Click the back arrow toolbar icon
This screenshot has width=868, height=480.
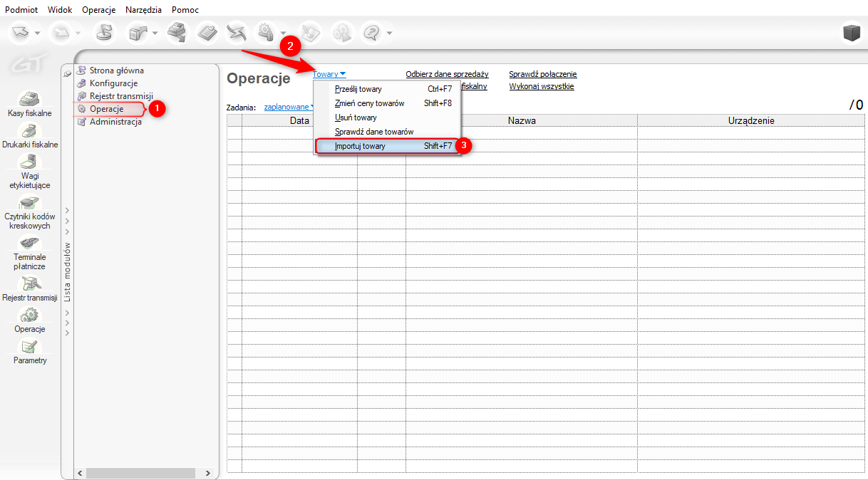coord(19,32)
